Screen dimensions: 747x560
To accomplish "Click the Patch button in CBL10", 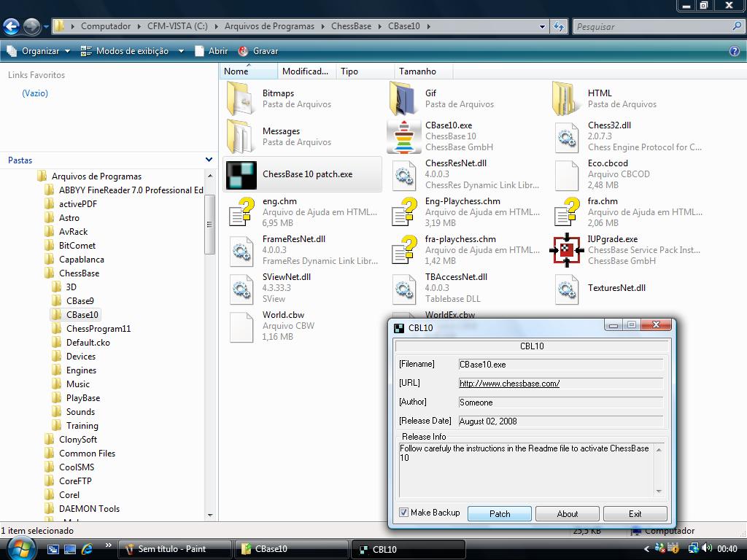I will pos(499,514).
